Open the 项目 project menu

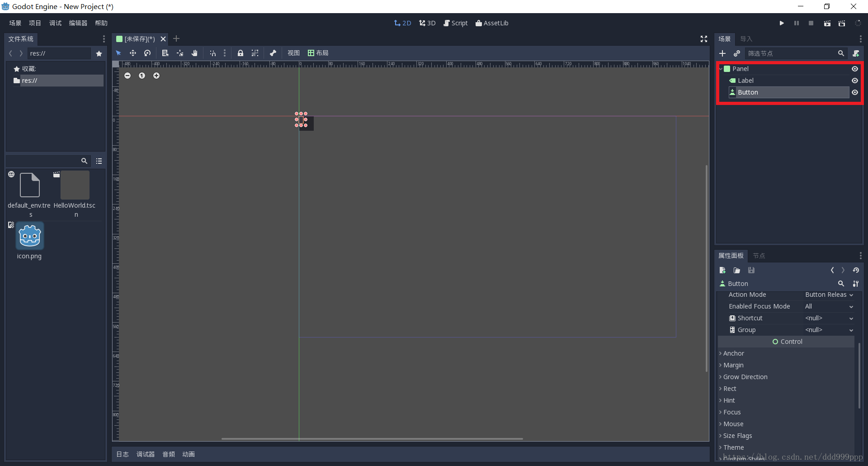pyautogui.click(x=35, y=23)
